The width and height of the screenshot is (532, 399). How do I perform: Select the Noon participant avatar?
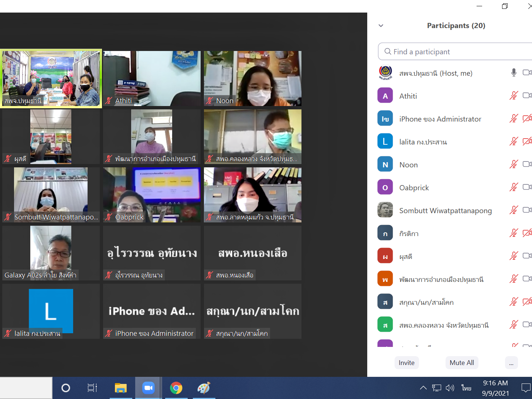[x=385, y=165]
